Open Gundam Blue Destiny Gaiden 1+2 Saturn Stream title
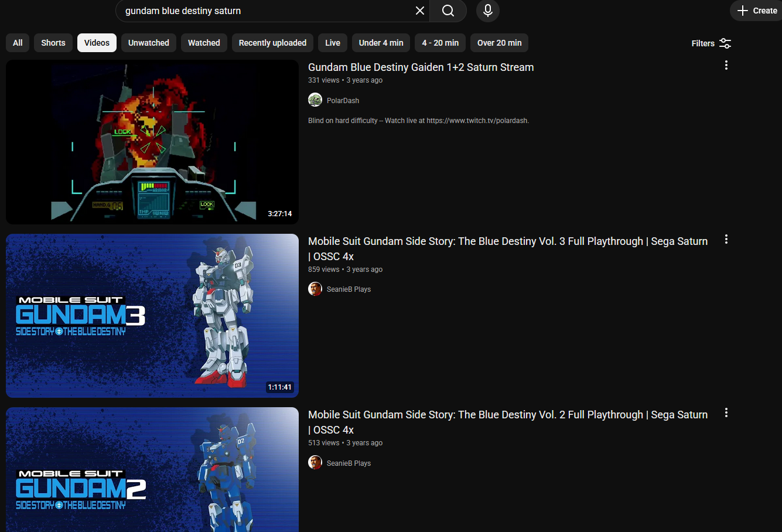This screenshot has height=532, width=782. [421, 67]
